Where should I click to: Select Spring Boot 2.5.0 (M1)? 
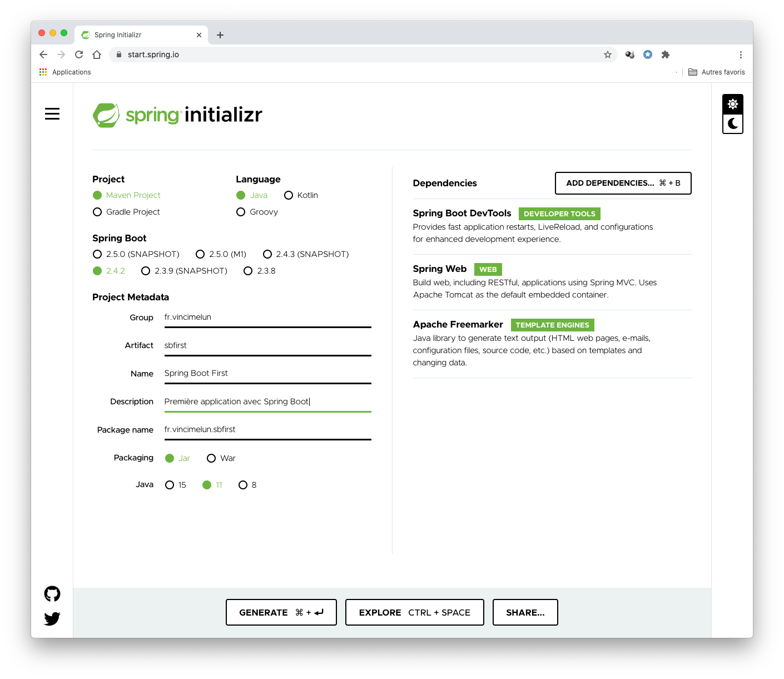[221, 254]
